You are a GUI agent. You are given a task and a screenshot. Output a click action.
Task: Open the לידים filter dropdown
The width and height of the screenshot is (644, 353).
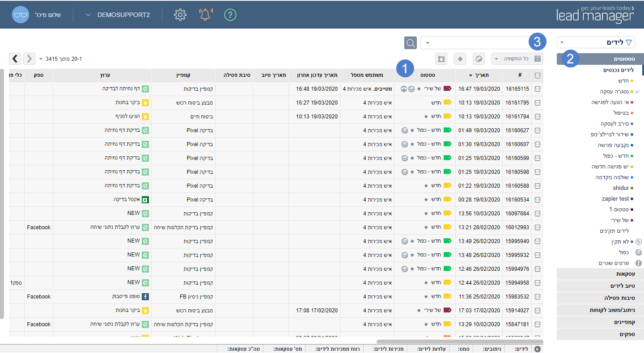tap(596, 42)
